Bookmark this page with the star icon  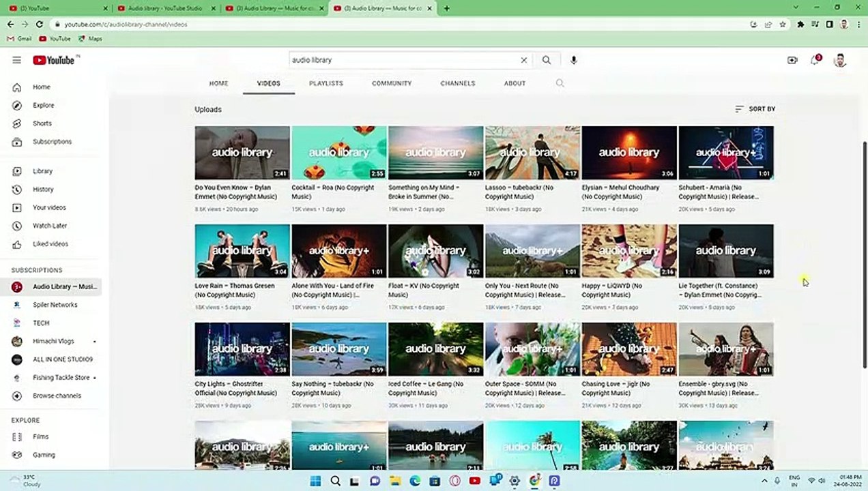(783, 24)
